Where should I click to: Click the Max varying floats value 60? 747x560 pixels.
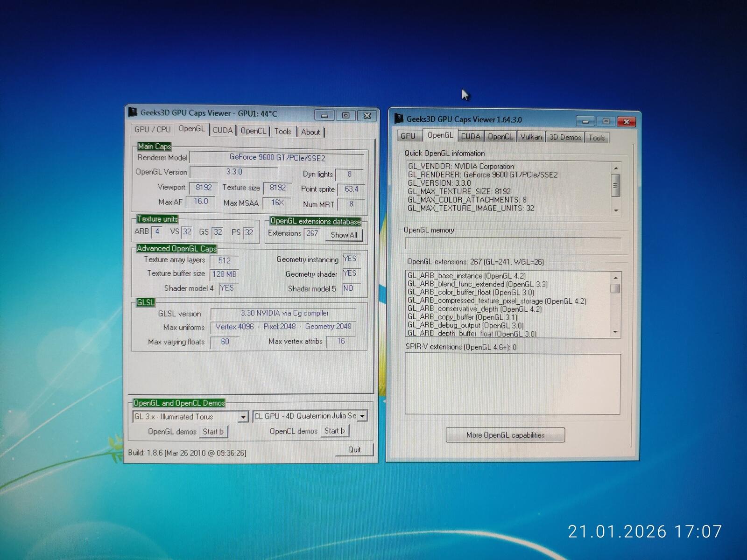(225, 342)
